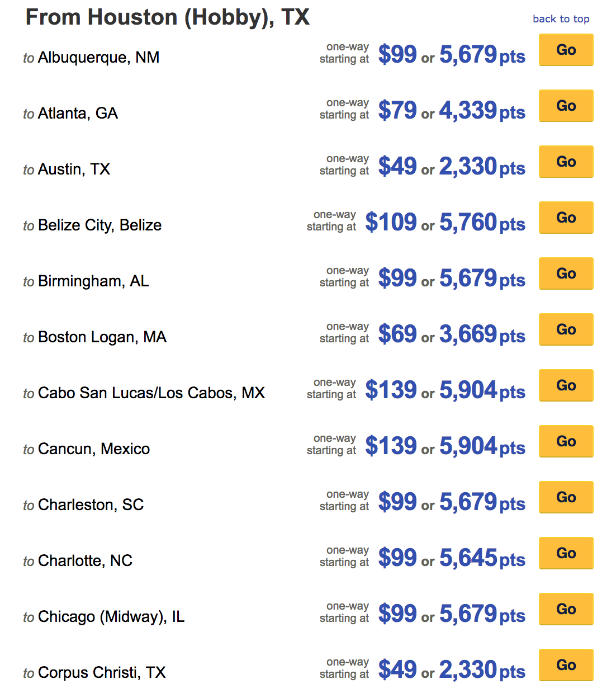The image size is (616, 698).
Task: Click the $109 Belize City price
Action: 391,222
